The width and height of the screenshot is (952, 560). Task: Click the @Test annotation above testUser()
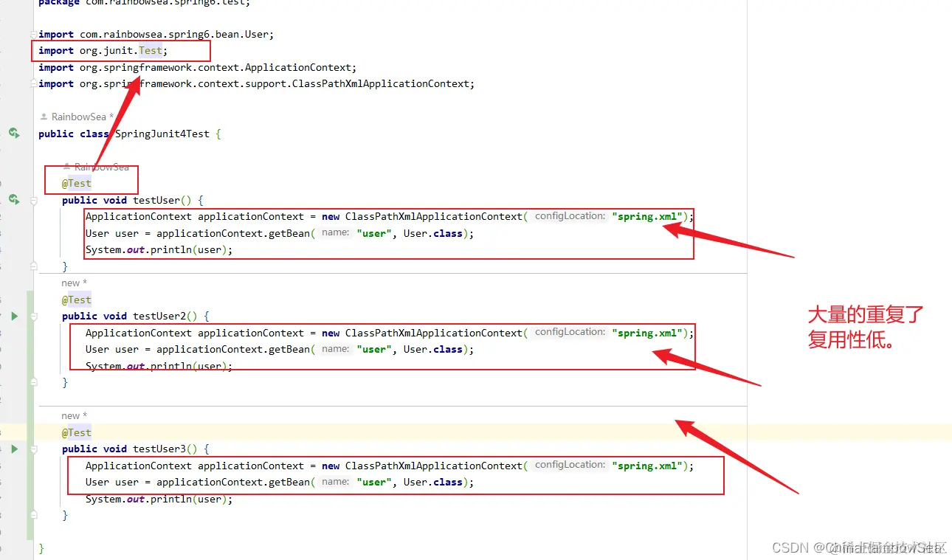[77, 183]
